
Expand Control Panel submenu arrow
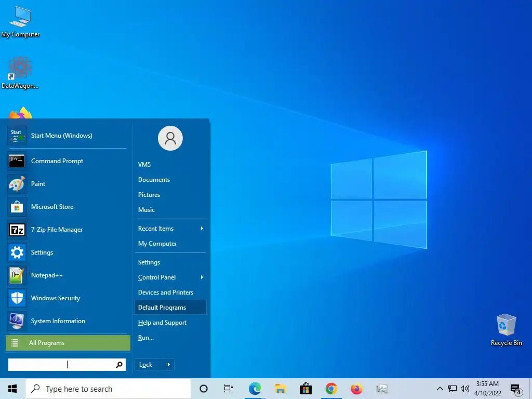tap(202, 277)
